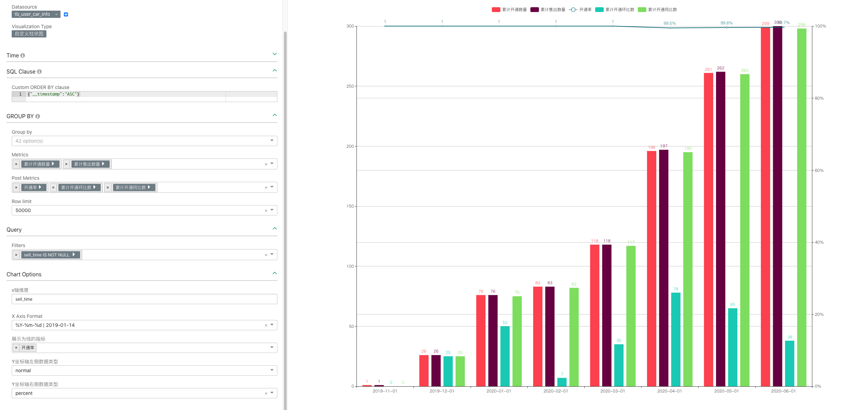The height and width of the screenshot is (410, 868).
Task: Expand the 开通率 post metric tag arrow
Action: (x=40, y=187)
